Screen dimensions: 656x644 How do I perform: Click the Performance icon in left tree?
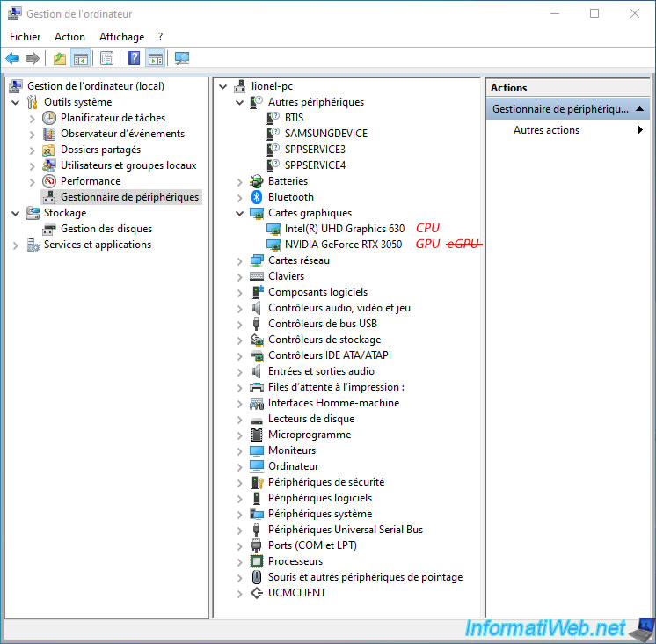pyautogui.click(x=49, y=181)
